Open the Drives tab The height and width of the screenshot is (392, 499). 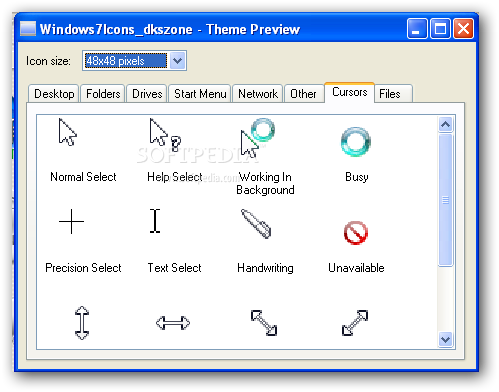[147, 94]
